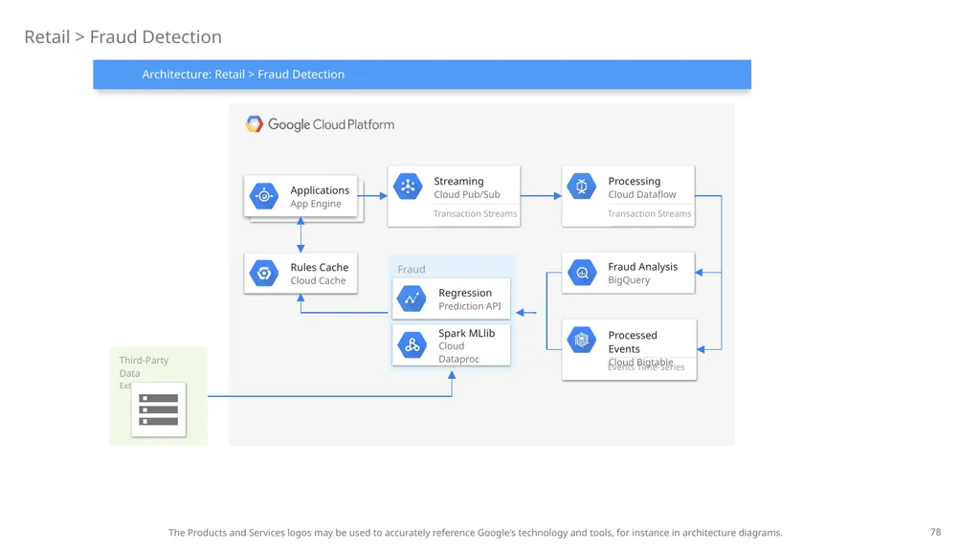Click the Cloud Pub/Sub hexagon icon
This screenshot has height=551, width=980.
point(408,187)
